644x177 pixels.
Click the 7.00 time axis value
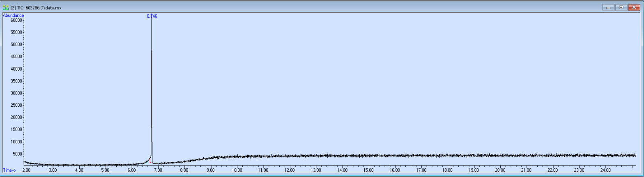tap(158, 170)
